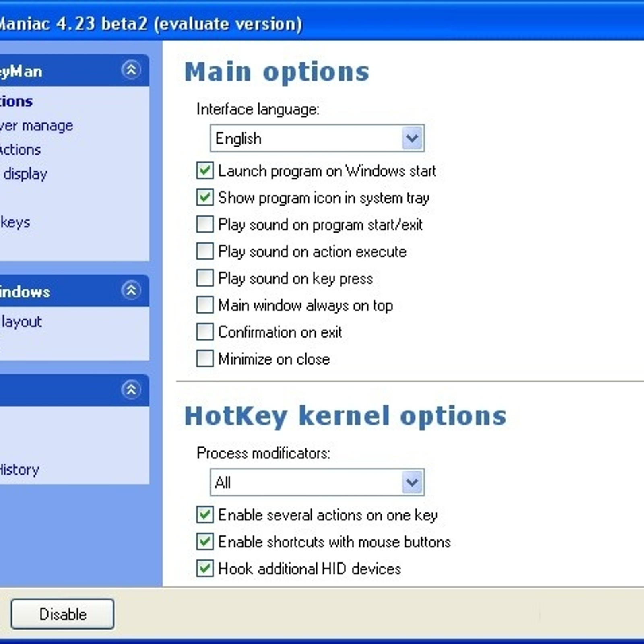Toggle Enable shortcuts with mouse buttons
The width and height of the screenshot is (644, 644).
[205, 542]
